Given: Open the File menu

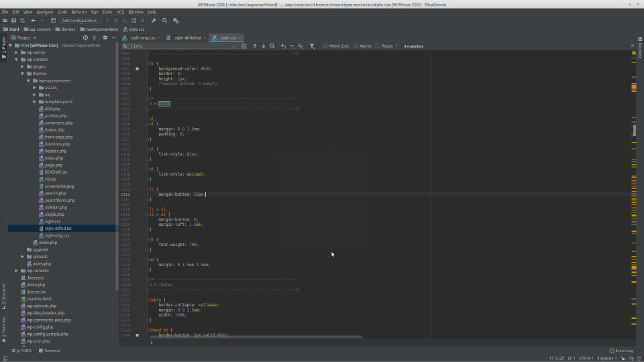Looking at the screenshot, I should (5, 12).
